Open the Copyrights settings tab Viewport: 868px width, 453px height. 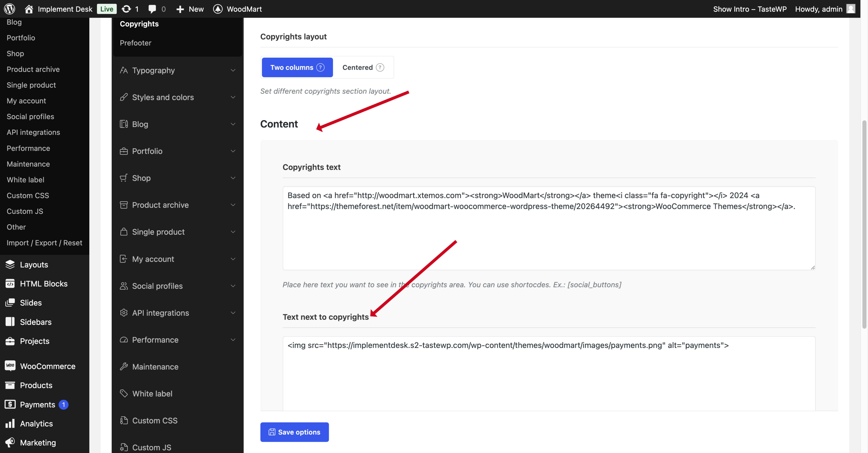click(139, 24)
